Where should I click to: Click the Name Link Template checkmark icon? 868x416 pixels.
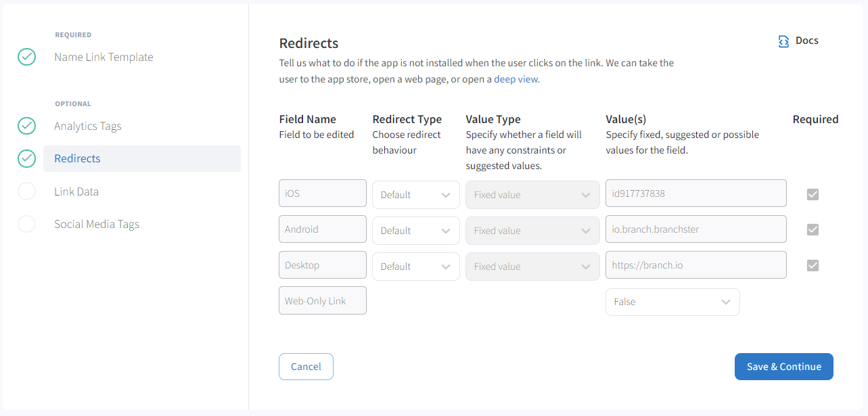[26, 57]
